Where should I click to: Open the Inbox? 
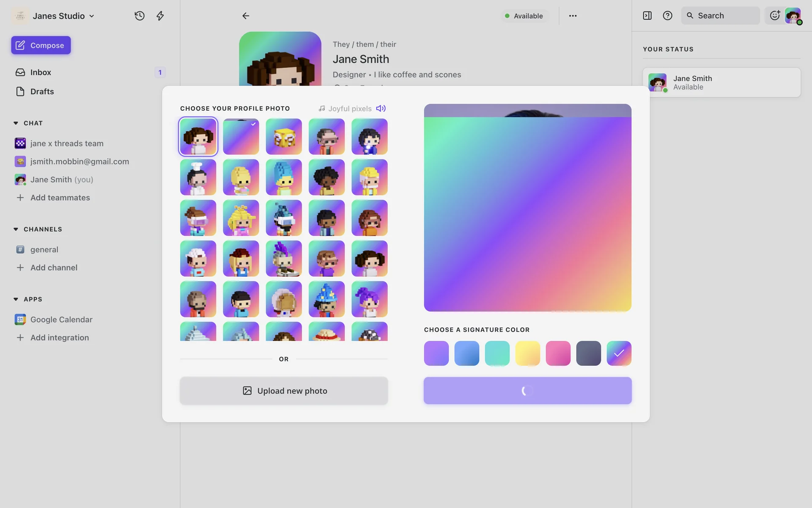tap(41, 72)
